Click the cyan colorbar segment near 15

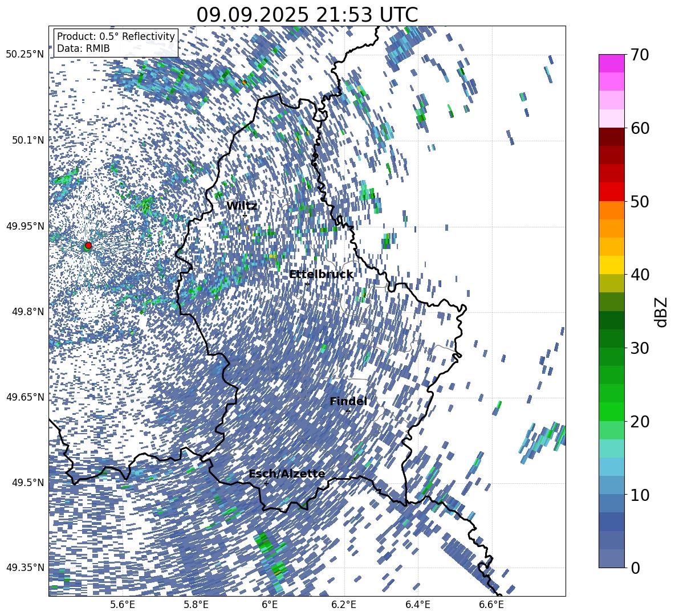[x=612, y=448]
